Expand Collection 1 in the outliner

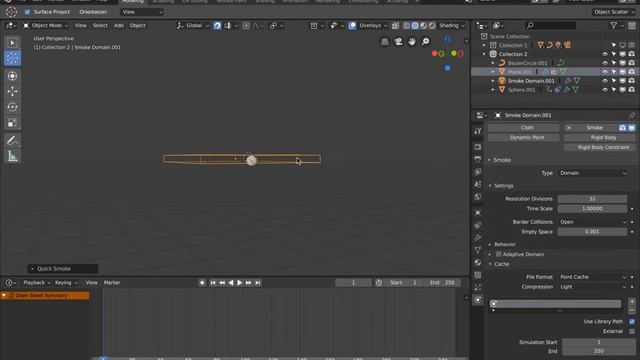click(x=484, y=45)
